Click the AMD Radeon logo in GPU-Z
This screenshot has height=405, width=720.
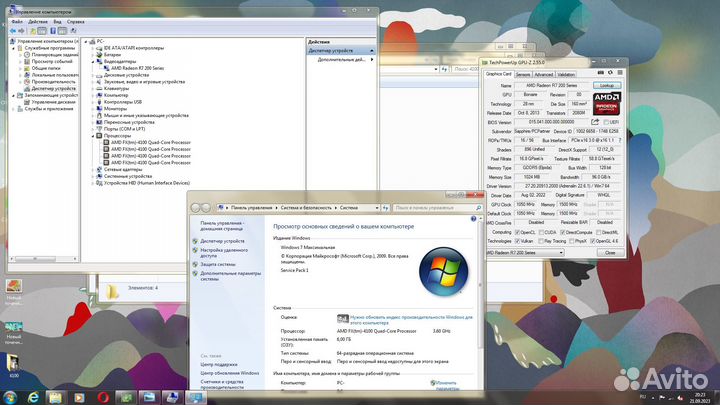pyautogui.click(x=606, y=103)
